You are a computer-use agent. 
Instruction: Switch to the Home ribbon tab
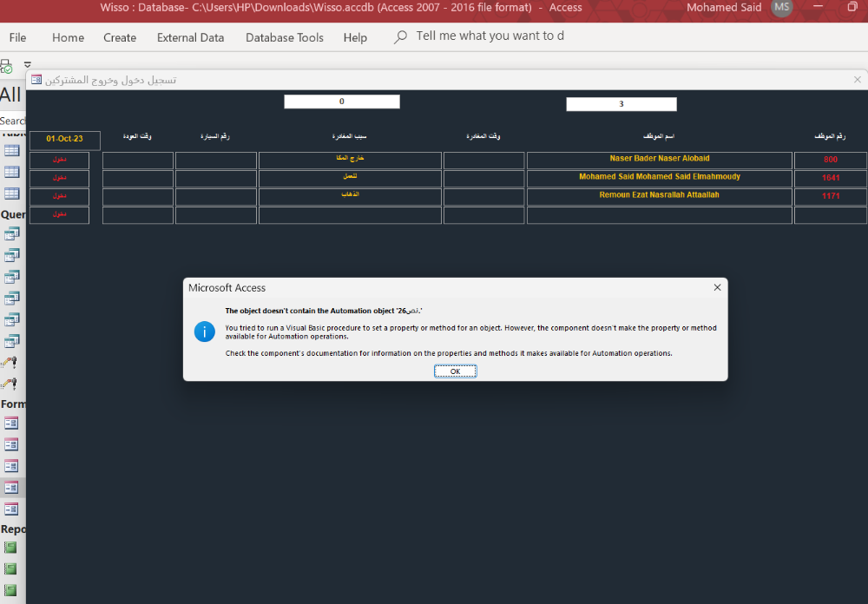(x=68, y=37)
